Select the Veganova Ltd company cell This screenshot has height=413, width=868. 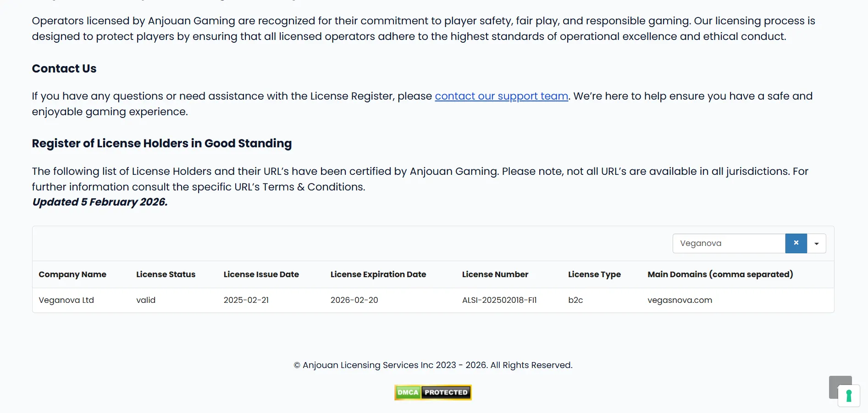click(66, 300)
